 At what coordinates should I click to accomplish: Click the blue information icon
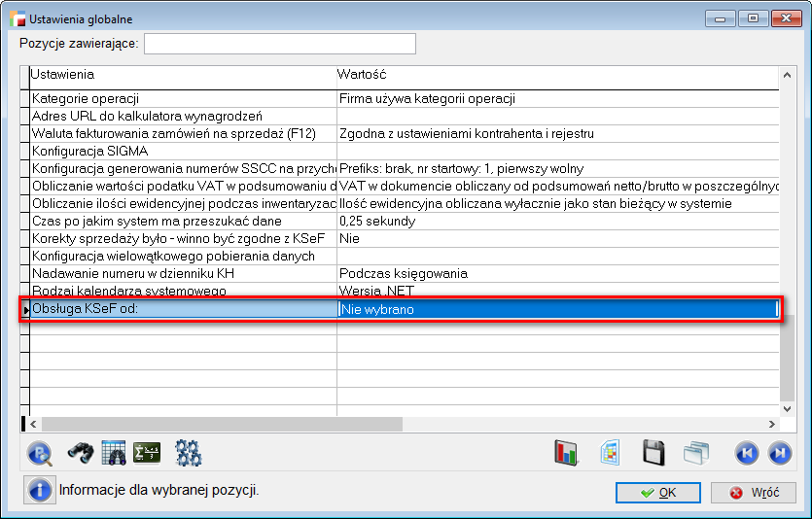point(40,490)
